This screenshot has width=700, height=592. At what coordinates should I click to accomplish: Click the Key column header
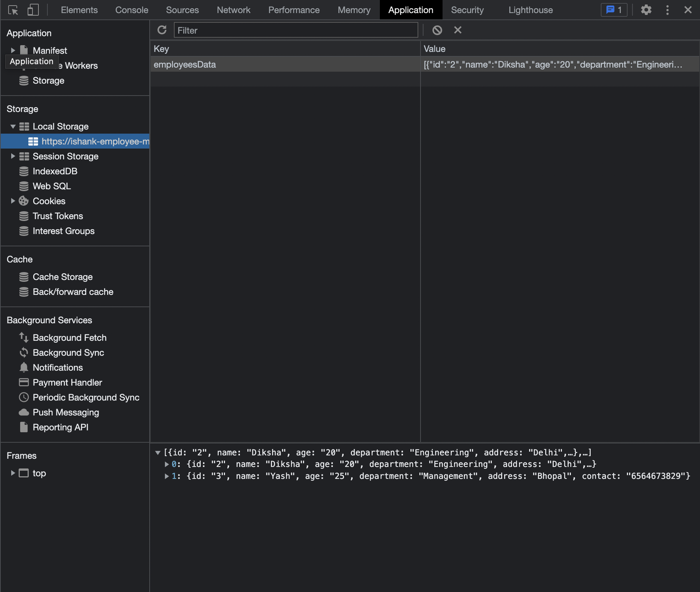point(285,49)
